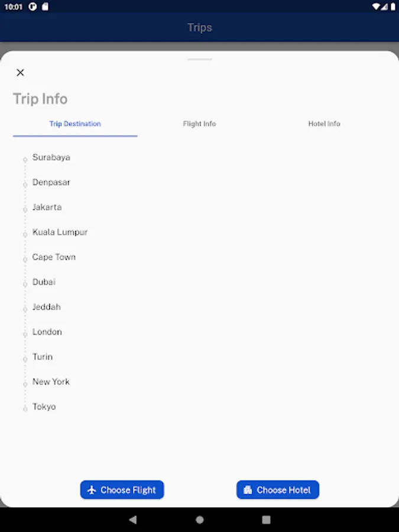Screen dimensions: 399x532
Task: Select the timeline dot beside Surabaya
Action: [x=25, y=160]
